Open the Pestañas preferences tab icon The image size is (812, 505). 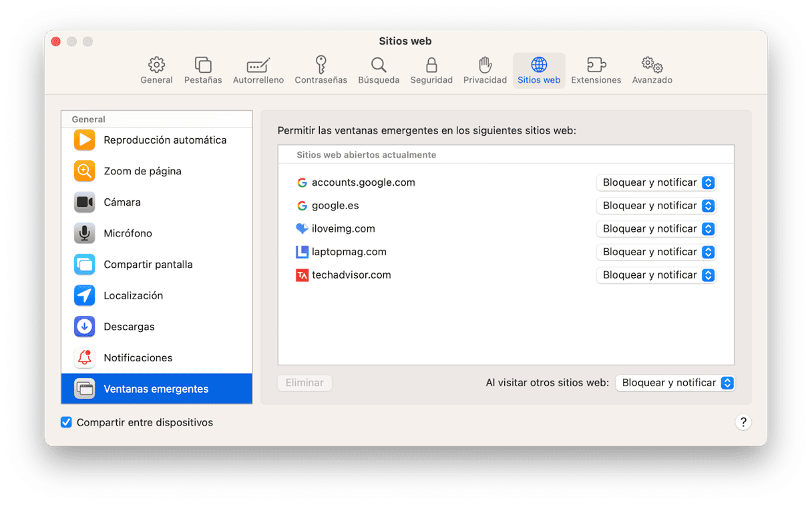[203, 65]
